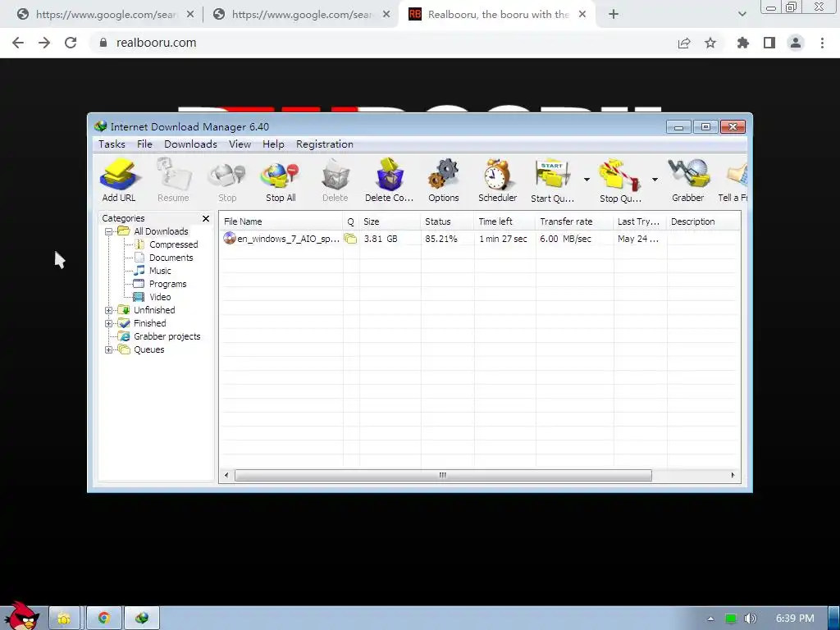The image size is (840, 630).
Task: Expand the Unfinished category node
Action: 109,310
